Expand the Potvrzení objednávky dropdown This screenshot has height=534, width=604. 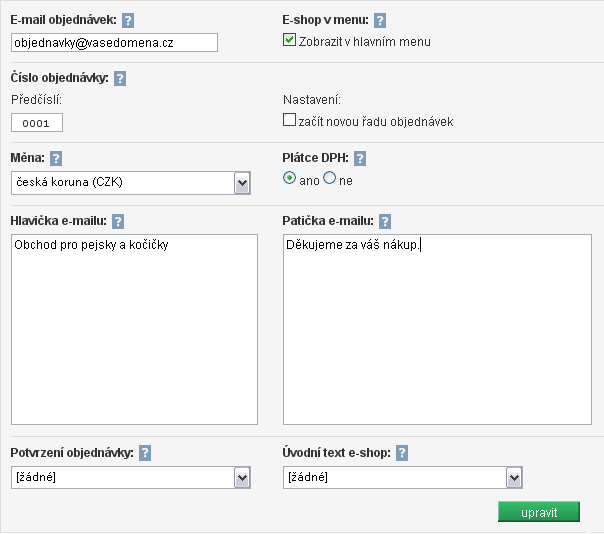coord(241,478)
